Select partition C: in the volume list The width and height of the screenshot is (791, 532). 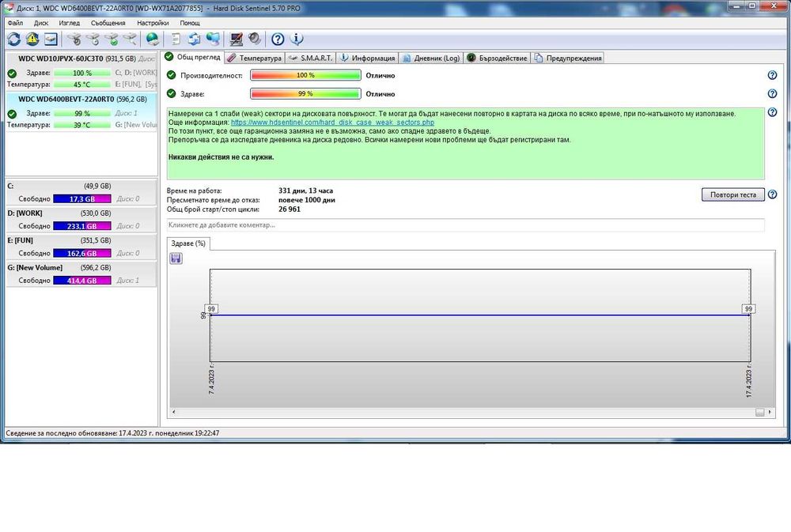(81, 192)
